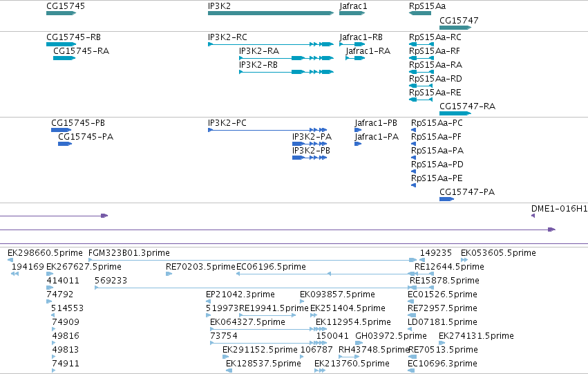Click the Jafrac1-PB protein label
The image size is (588, 374).
(x=376, y=123)
